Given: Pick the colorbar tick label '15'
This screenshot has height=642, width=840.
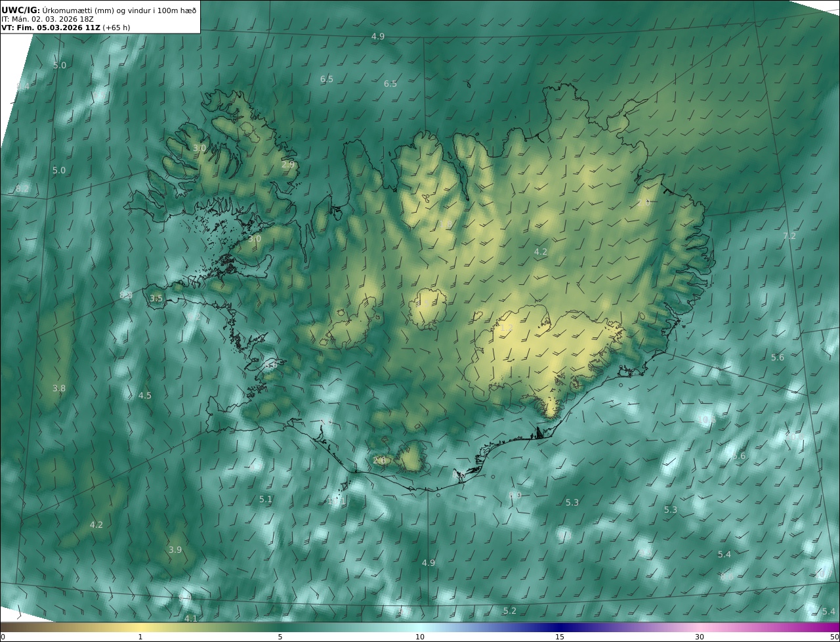Looking at the screenshot, I should click(x=560, y=637).
